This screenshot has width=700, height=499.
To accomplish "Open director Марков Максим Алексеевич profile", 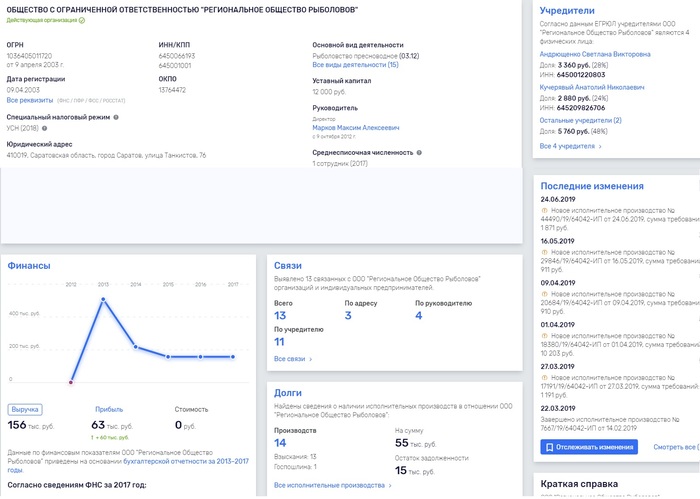I will [355, 128].
